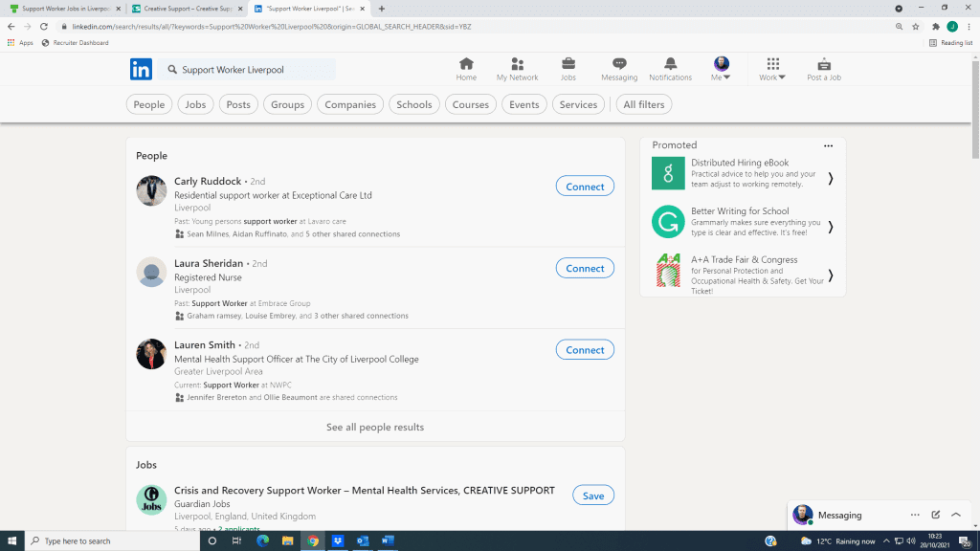Compose new message in Messaging bar

(935, 515)
